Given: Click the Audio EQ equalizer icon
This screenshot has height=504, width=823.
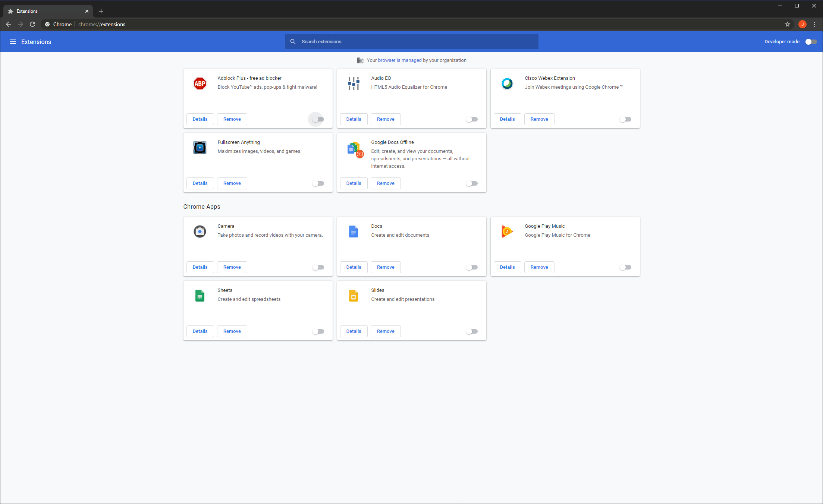Looking at the screenshot, I should (x=354, y=84).
